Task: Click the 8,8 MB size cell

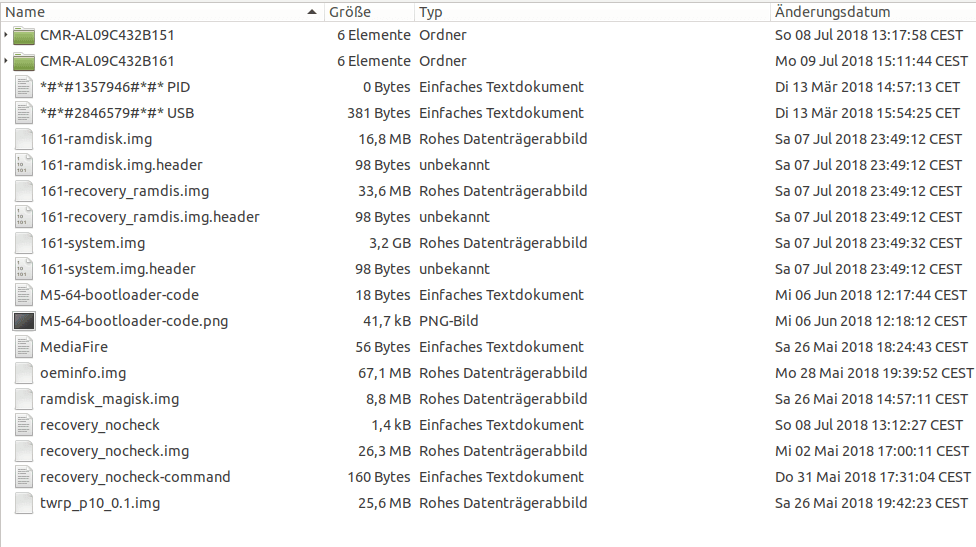Action: pyautogui.click(x=388, y=400)
